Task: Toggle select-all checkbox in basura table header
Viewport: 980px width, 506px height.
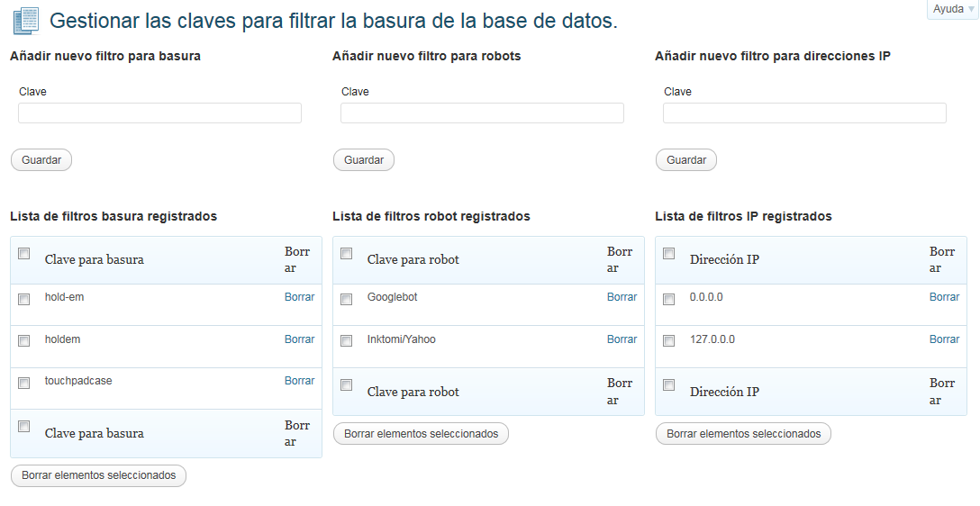Action: click(x=23, y=254)
